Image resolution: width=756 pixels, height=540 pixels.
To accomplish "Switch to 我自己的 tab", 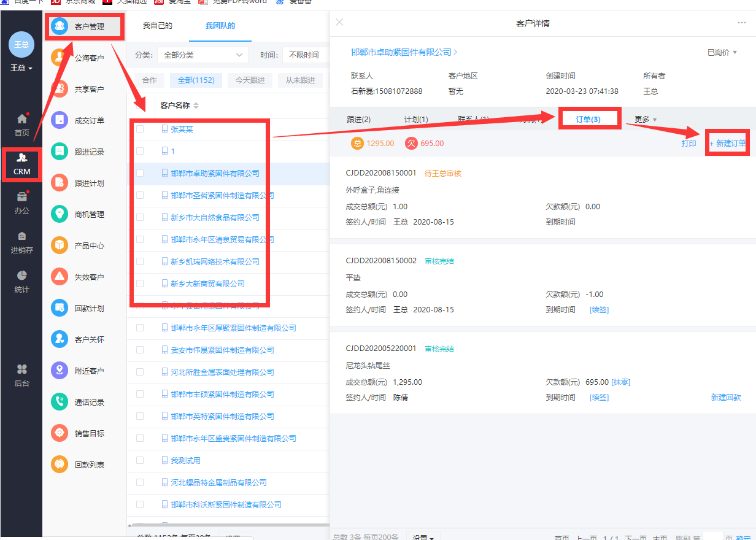I will (x=157, y=25).
